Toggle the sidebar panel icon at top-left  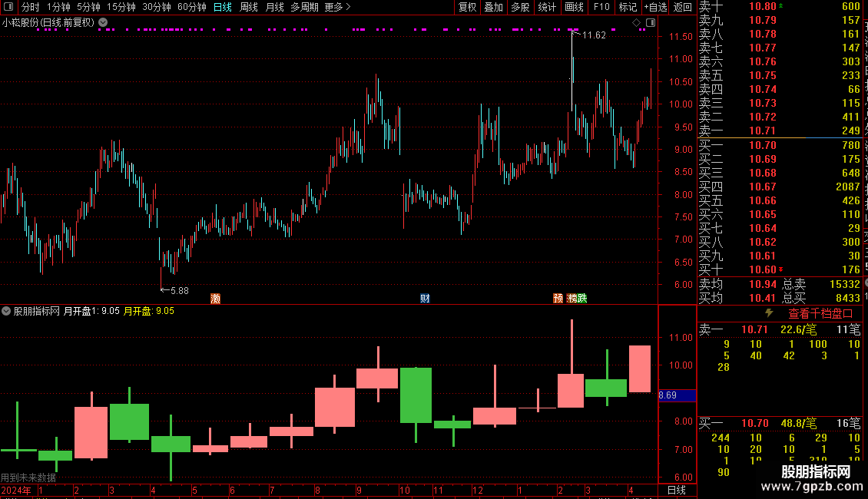coord(8,7)
